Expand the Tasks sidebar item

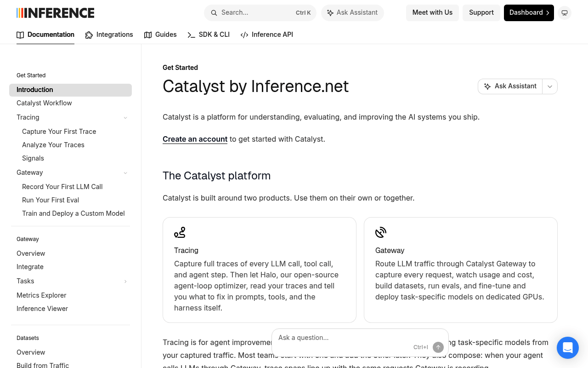[125, 282]
